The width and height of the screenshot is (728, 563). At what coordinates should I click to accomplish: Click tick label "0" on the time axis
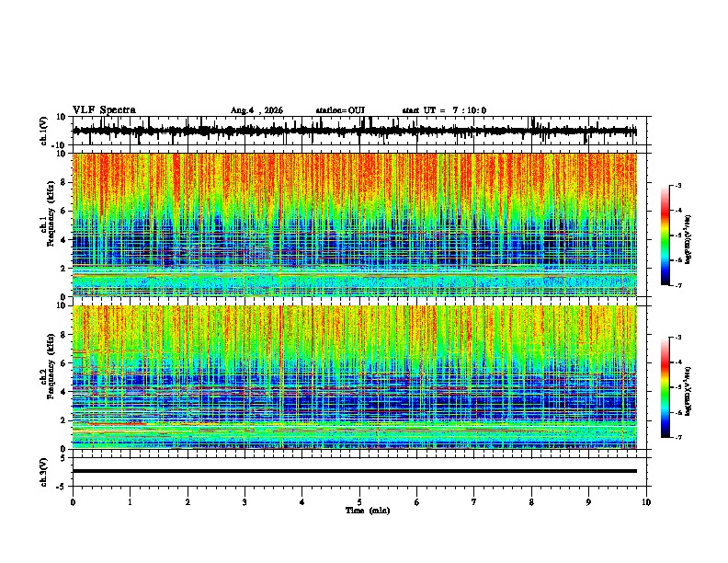[73, 502]
